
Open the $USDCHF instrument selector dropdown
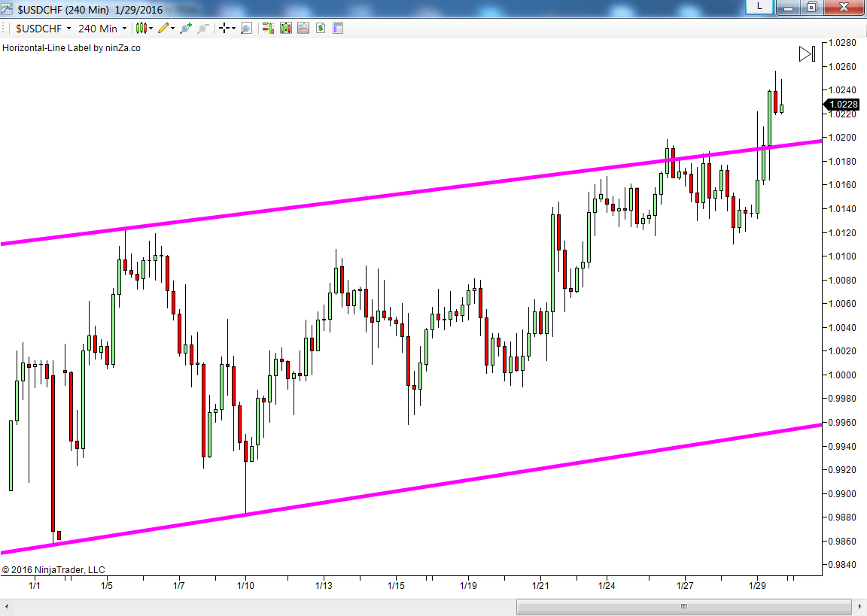(x=43, y=29)
